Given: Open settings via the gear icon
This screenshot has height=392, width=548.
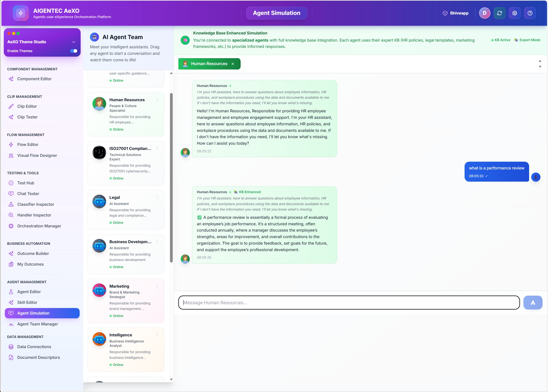Looking at the screenshot, I should tap(515, 13).
